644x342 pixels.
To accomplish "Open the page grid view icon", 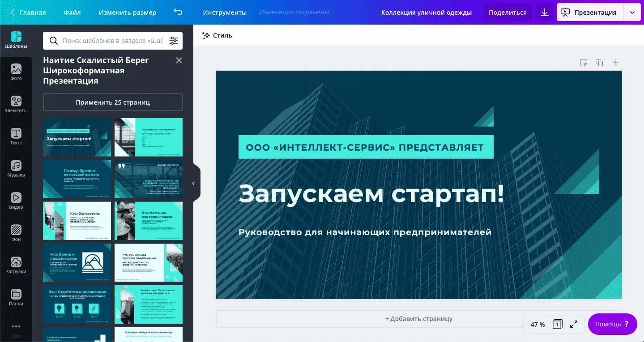I will click(x=557, y=325).
